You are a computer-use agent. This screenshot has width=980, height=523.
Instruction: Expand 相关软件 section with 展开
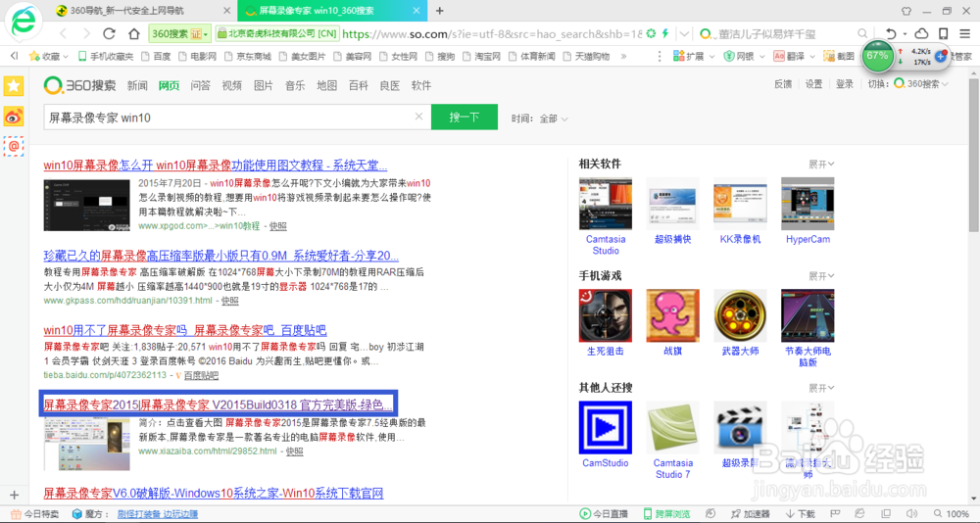(x=821, y=165)
